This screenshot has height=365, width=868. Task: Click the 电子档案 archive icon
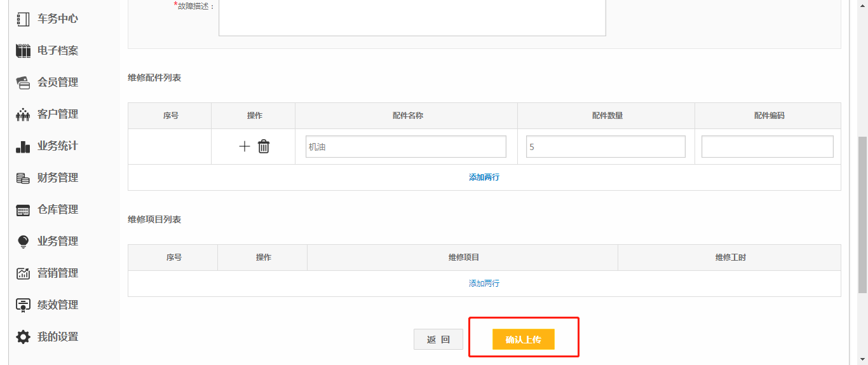23,51
